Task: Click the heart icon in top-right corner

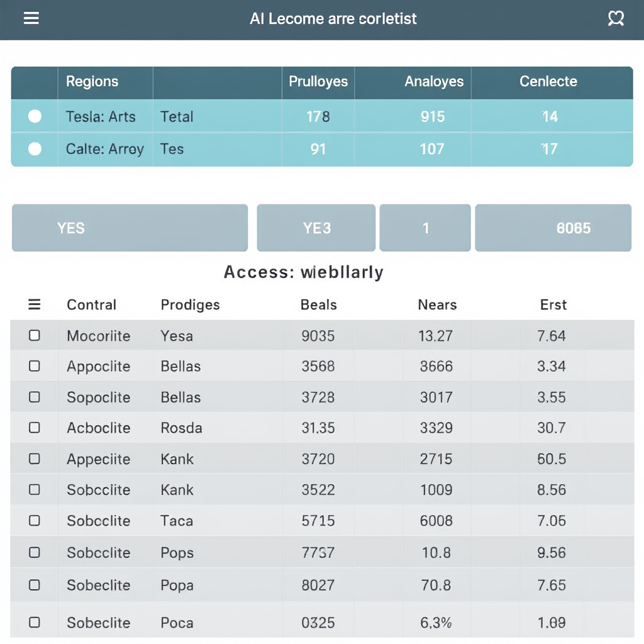Action: (616, 18)
